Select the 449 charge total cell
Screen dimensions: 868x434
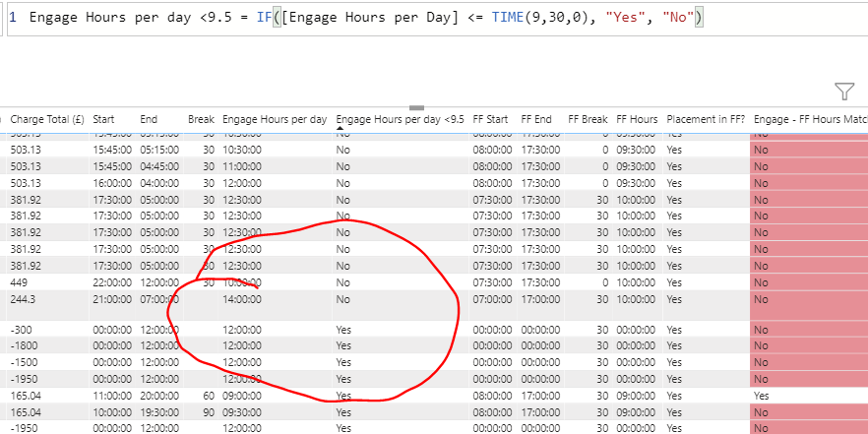19,282
